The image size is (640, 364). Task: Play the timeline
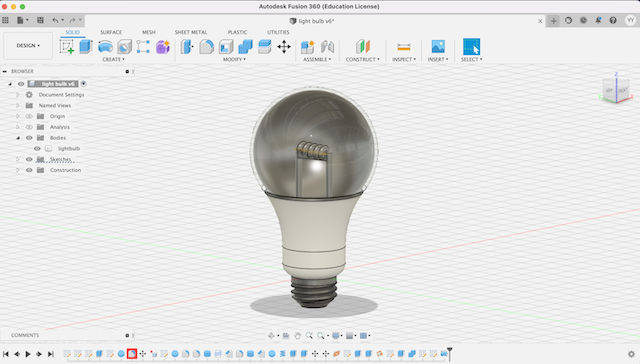[28, 354]
